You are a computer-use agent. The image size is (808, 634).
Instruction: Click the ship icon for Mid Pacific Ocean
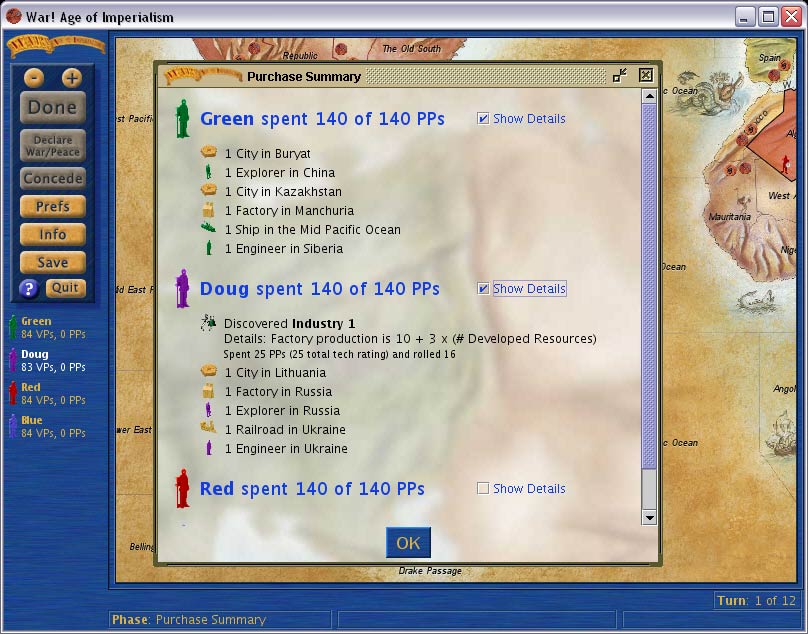pyautogui.click(x=209, y=229)
